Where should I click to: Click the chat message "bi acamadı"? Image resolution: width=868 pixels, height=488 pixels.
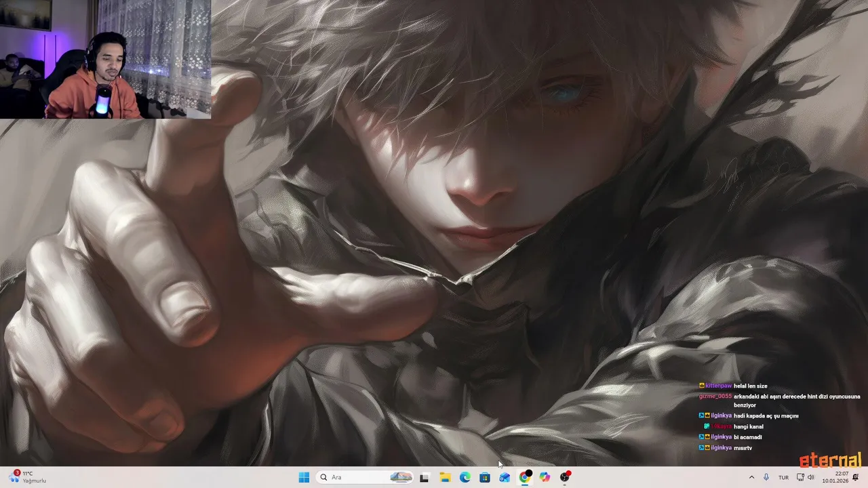pos(748,437)
